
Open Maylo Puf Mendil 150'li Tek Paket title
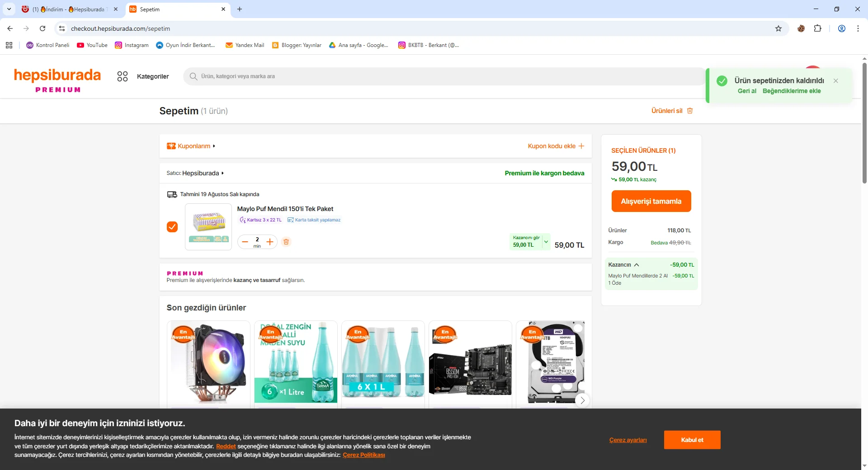[x=285, y=209]
